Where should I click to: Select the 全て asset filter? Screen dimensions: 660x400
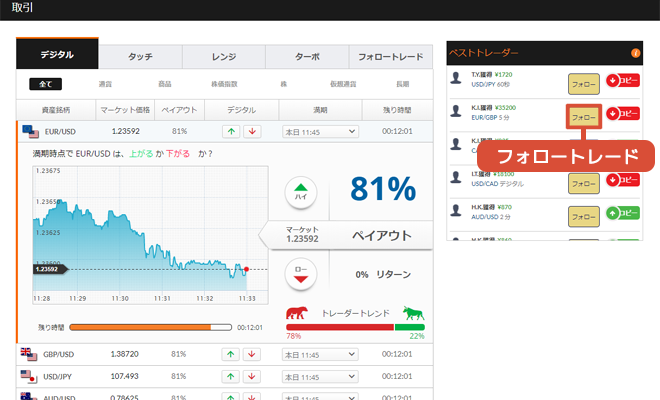click(x=45, y=84)
